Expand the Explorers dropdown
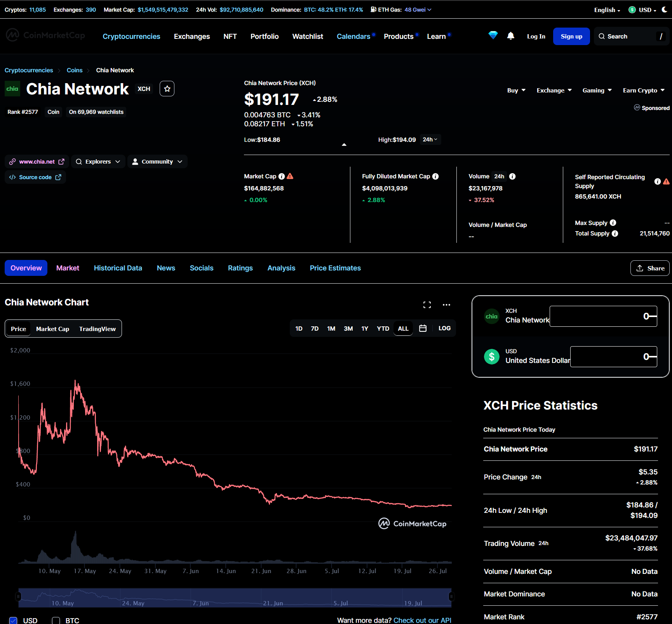672x624 pixels. [98, 162]
